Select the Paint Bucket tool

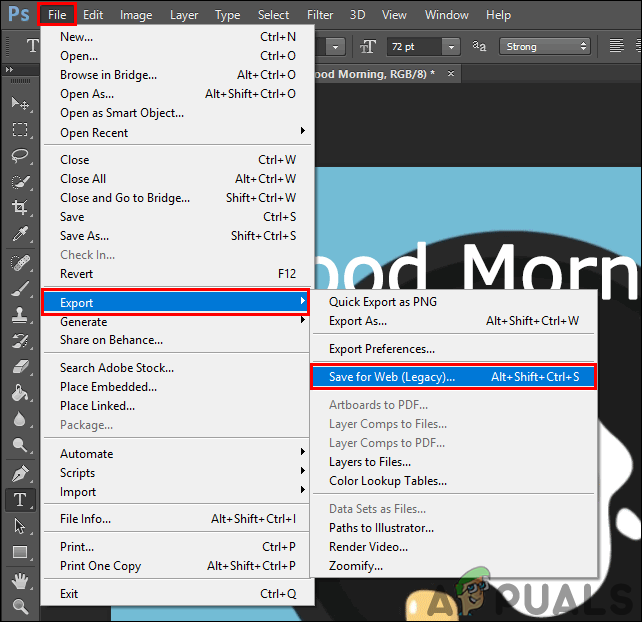coord(20,393)
